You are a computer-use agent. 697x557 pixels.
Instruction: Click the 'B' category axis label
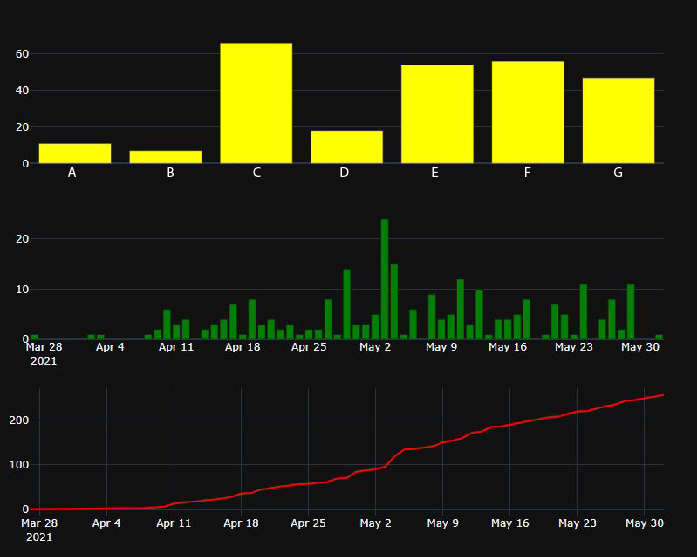pyautogui.click(x=170, y=172)
